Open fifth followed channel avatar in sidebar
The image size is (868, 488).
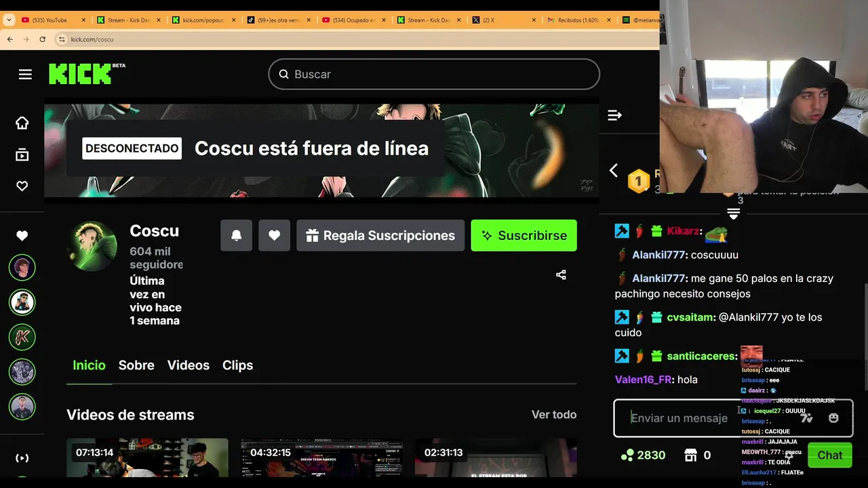[x=22, y=407]
